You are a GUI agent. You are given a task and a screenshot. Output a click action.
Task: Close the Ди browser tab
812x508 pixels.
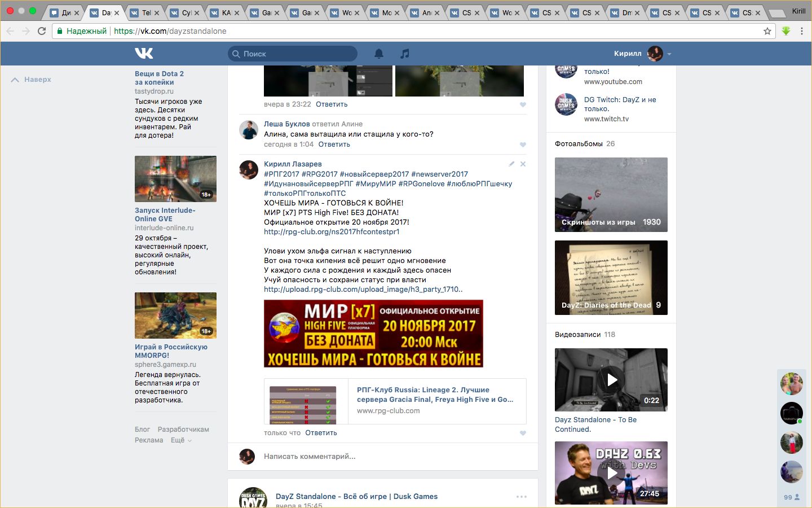77,13
